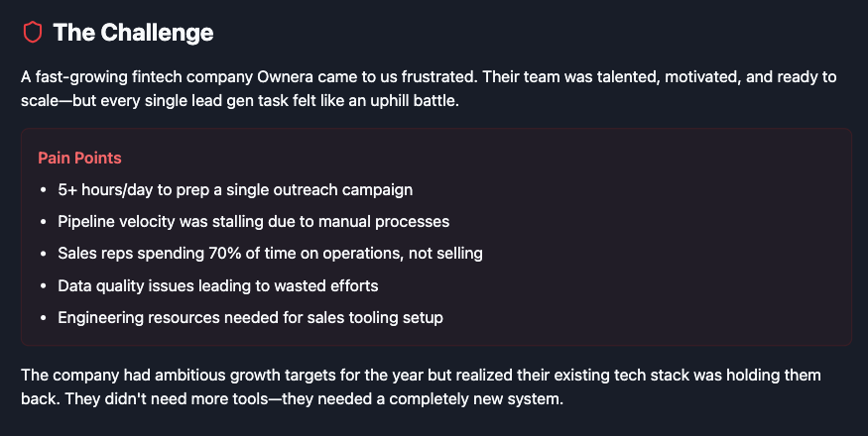Click the "Engineering resources needed" list item
Viewport: 868px width, 436px height.
tap(250, 317)
